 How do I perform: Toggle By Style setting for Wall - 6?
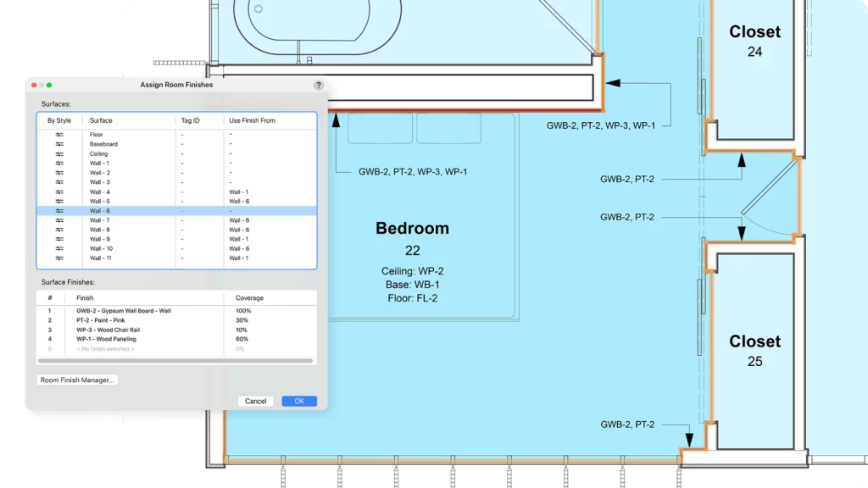[x=60, y=211]
